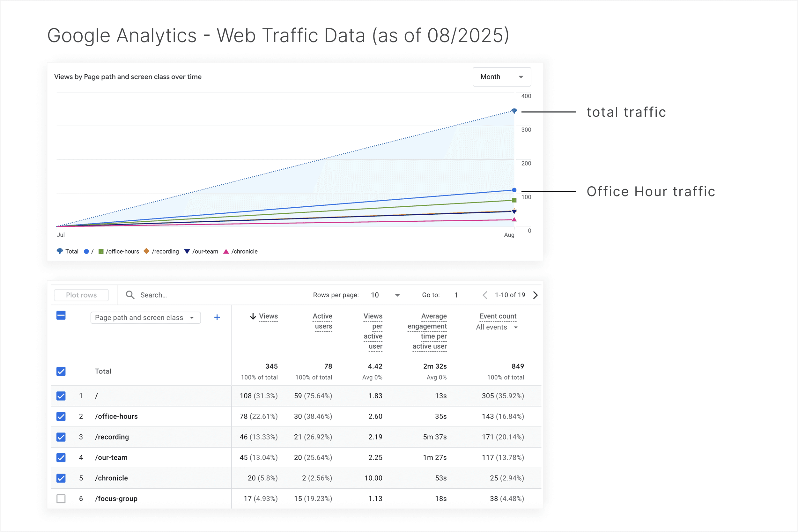Click the navy triangle /our-team legend icon
The height and width of the screenshot is (532, 798).
pyautogui.click(x=187, y=251)
